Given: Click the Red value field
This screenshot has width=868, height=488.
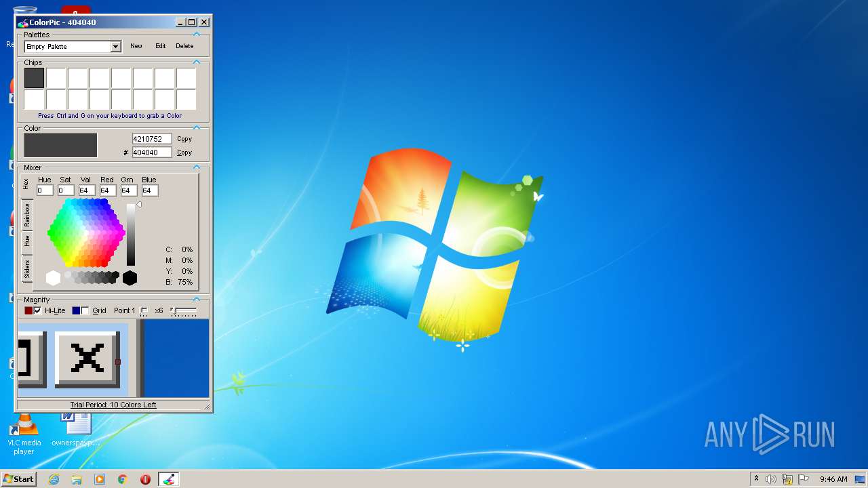Looking at the screenshot, I should click(x=108, y=190).
